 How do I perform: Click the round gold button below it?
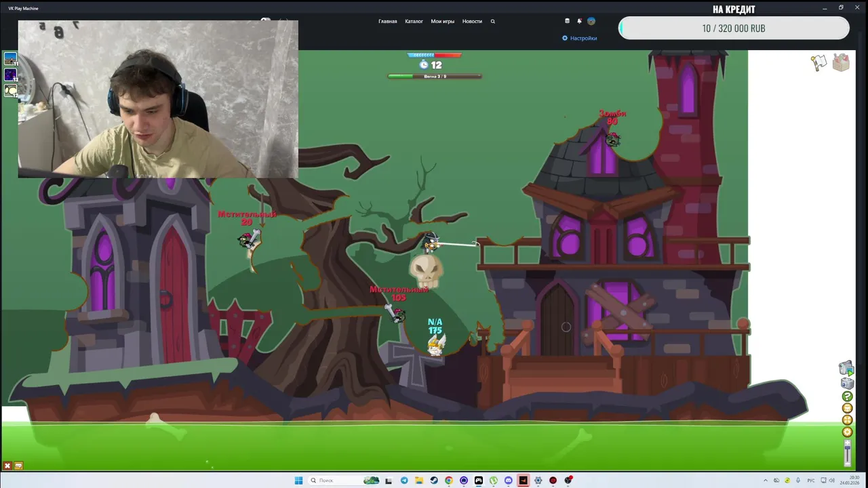847,420
